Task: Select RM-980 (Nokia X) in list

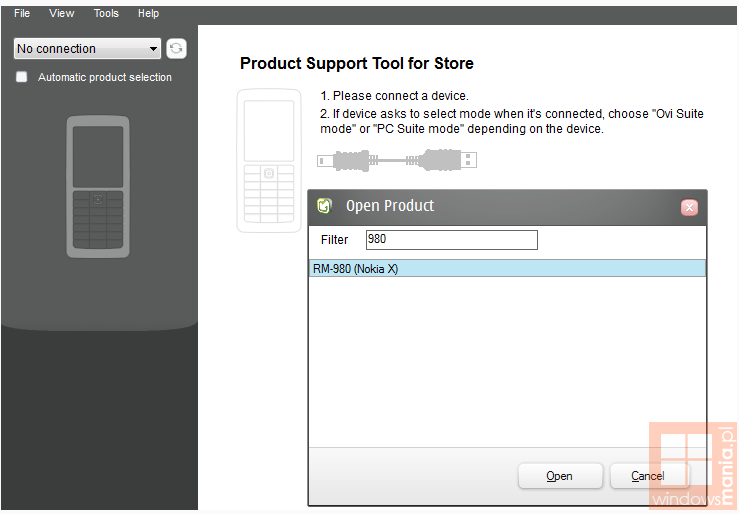Action: (507, 269)
